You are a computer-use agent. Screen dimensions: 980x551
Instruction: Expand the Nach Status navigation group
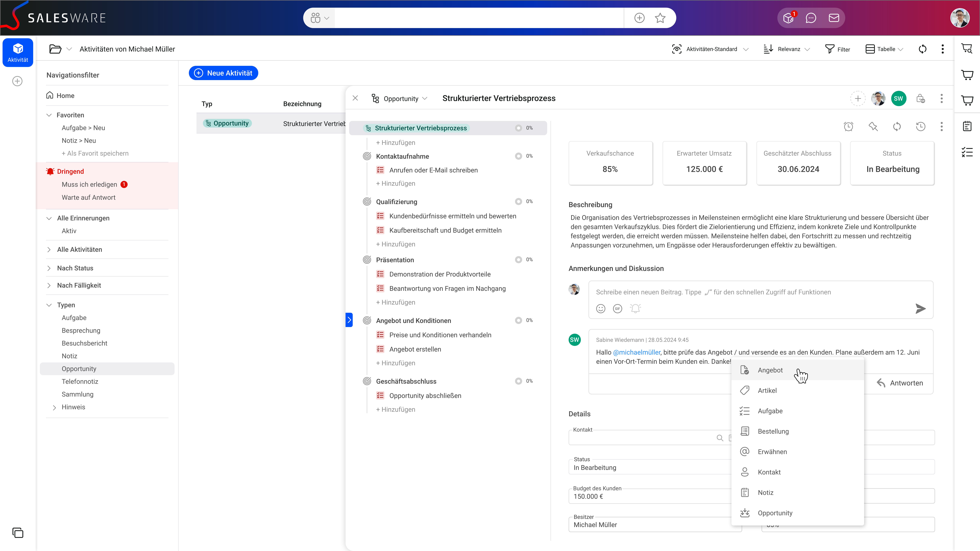click(49, 268)
